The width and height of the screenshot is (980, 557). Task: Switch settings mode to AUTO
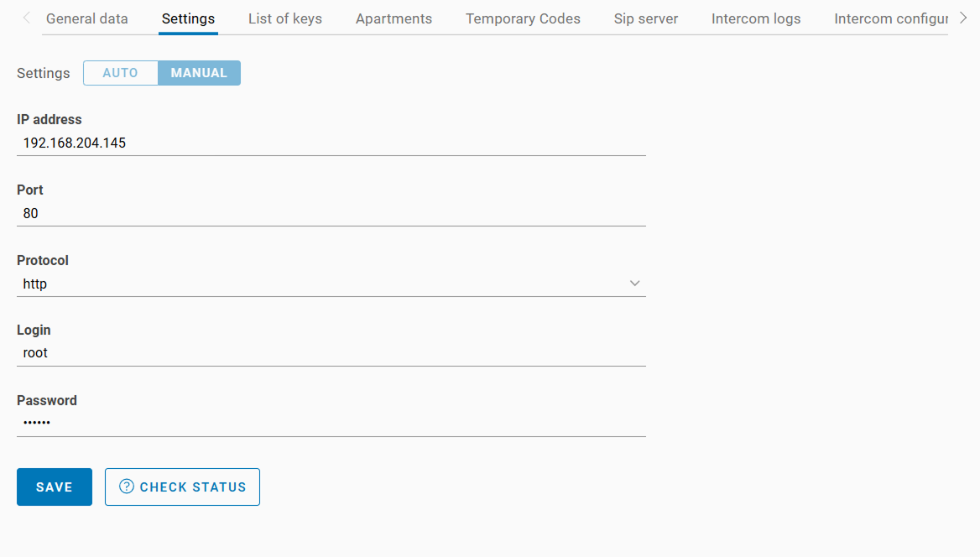pyautogui.click(x=120, y=73)
